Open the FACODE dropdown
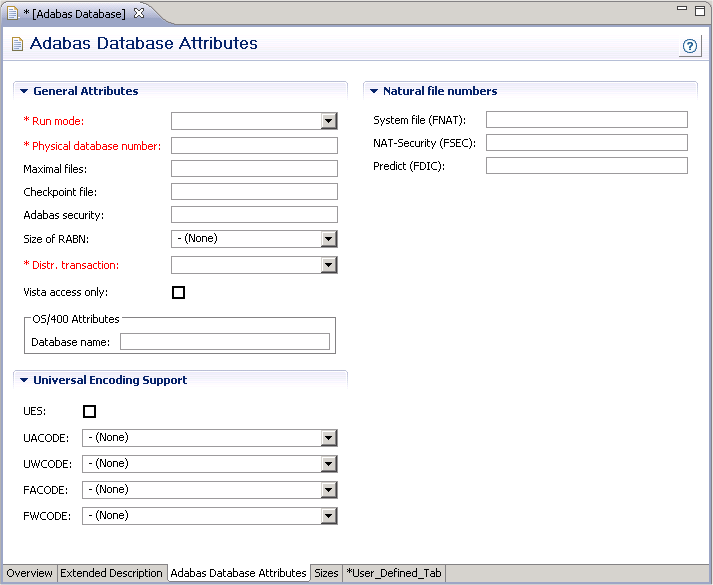 (x=328, y=490)
